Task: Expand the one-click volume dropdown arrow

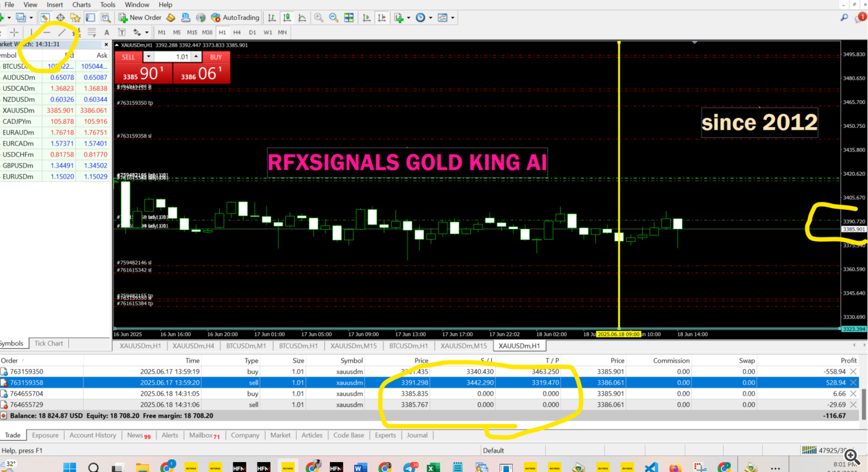Action: click(x=149, y=57)
